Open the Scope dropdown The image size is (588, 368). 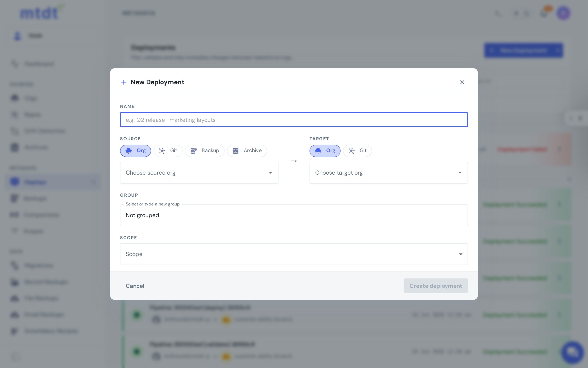tap(294, 254)
